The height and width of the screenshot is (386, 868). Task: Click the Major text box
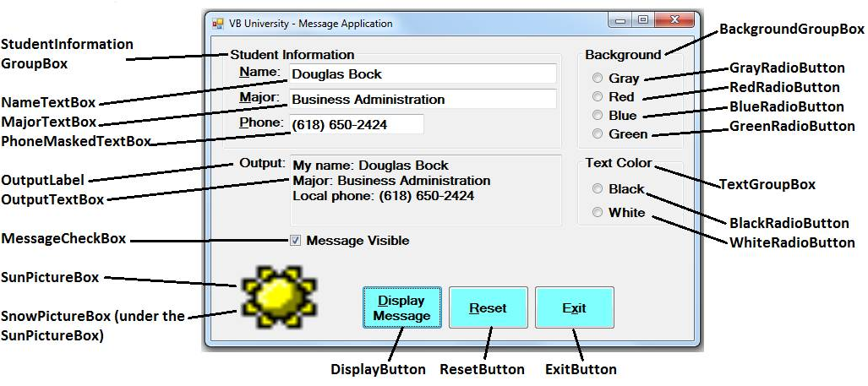point(423,100)
